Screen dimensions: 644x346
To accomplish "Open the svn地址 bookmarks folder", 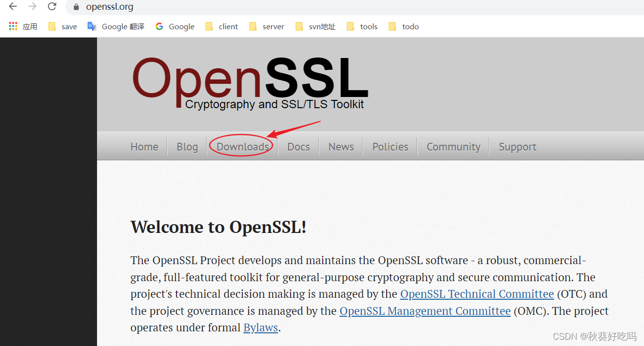I will 315,26.
